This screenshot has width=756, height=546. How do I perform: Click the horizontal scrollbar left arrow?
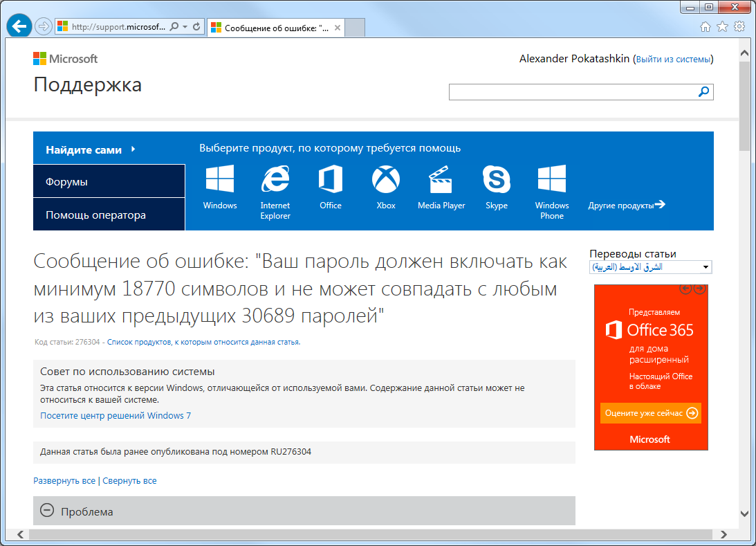20,534
